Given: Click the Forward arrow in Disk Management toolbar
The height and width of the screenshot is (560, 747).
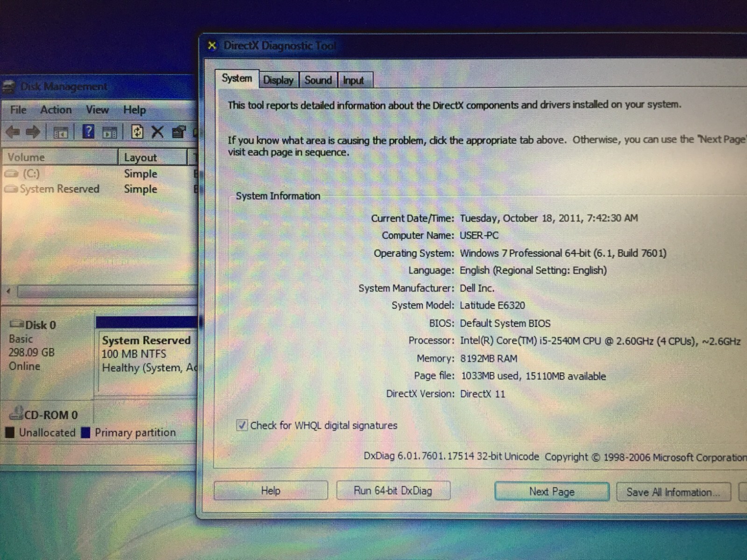Looking at the screenshot, I should 33,132.
